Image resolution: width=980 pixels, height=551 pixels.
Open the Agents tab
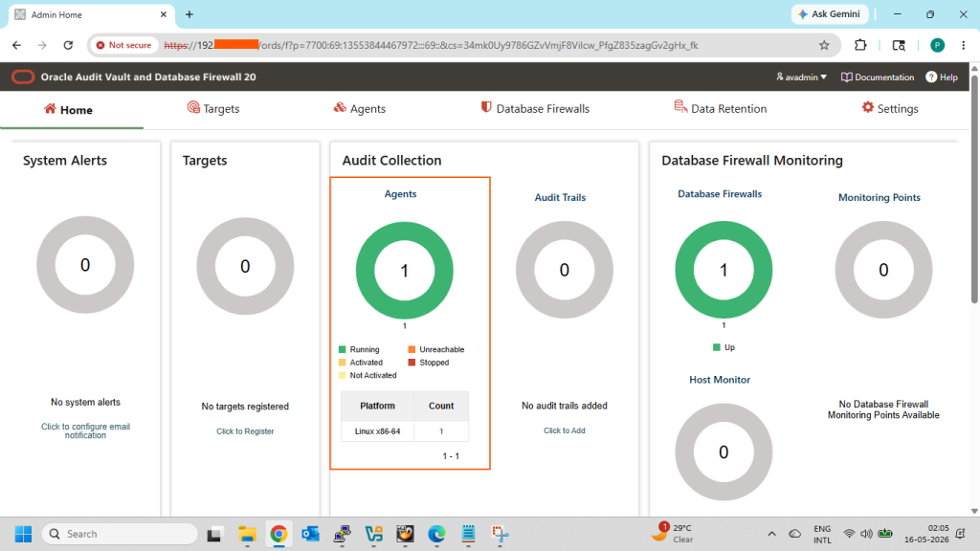(x=360, y=109)
